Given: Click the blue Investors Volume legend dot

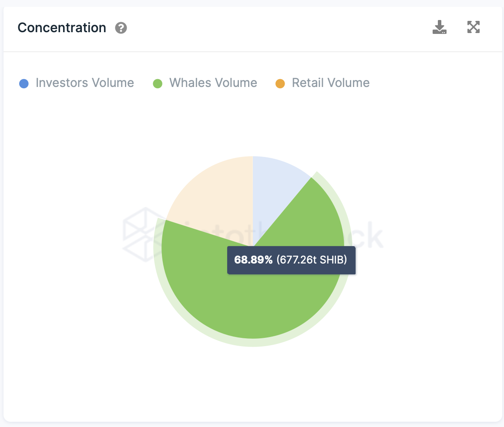Looking at the screenshot, I should click(x=24, y=83).
